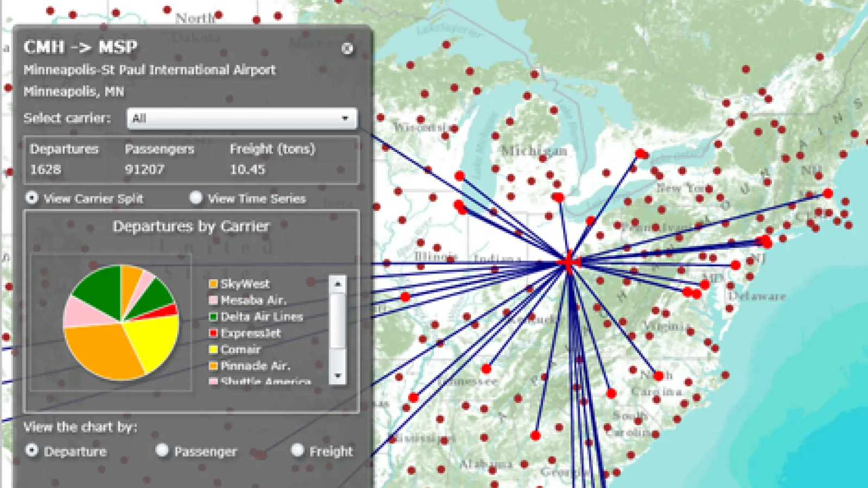Click the Minneapolis-St Paul International Airport name
Viewport: 868px width, 488px height.
click(x=149, y=70)
